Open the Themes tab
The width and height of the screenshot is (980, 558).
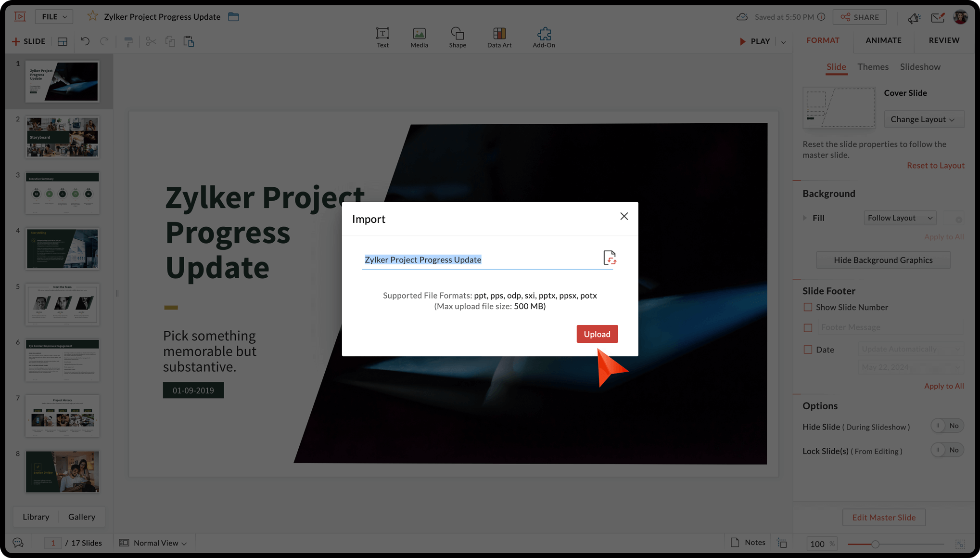point(872,67)
